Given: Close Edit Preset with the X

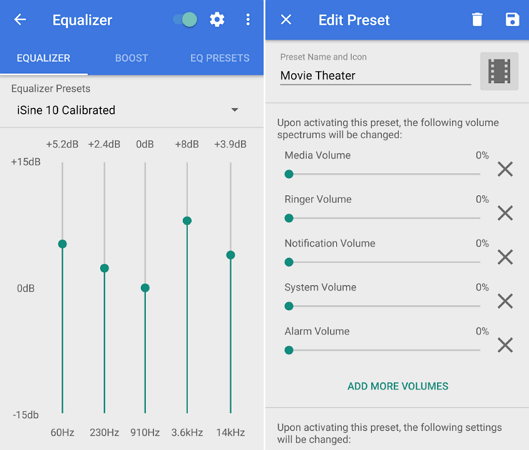Looking at the screenshot, I should (286, 20).
